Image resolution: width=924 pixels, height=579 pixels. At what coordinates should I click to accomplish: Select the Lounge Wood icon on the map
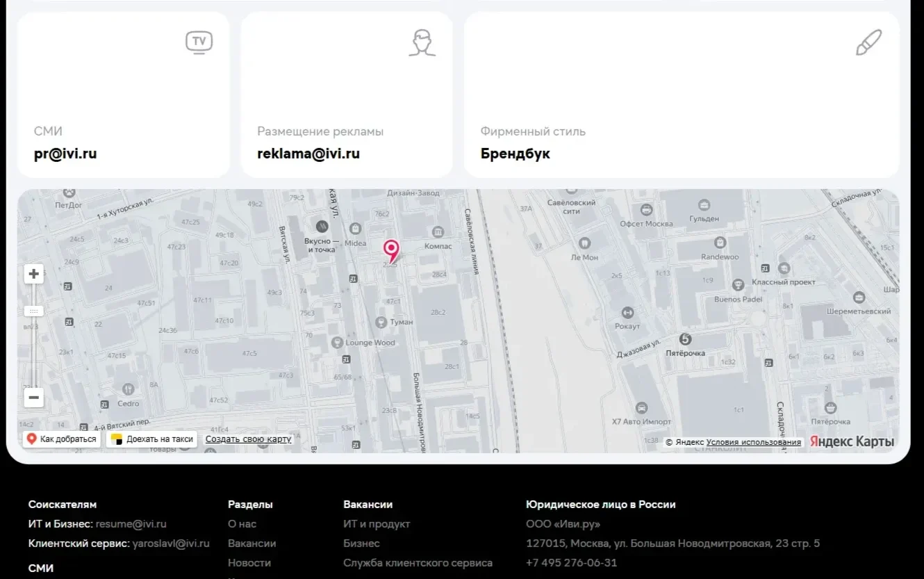pos(337,342)
